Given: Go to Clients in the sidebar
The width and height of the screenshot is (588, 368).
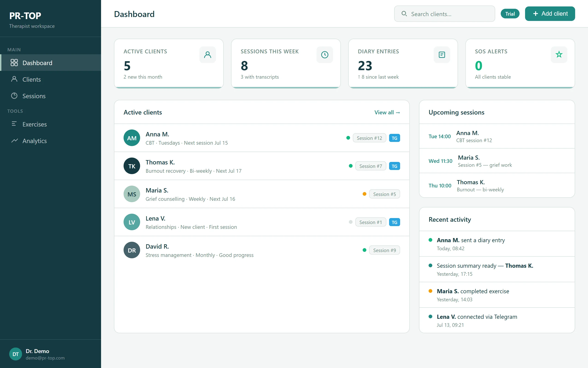Looking at the screenshot, I should pyautogui.click(x=51, y=79).
